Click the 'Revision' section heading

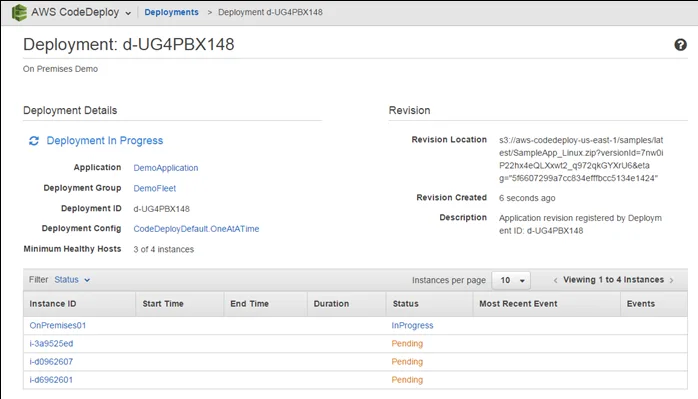(x=410, y=110)
